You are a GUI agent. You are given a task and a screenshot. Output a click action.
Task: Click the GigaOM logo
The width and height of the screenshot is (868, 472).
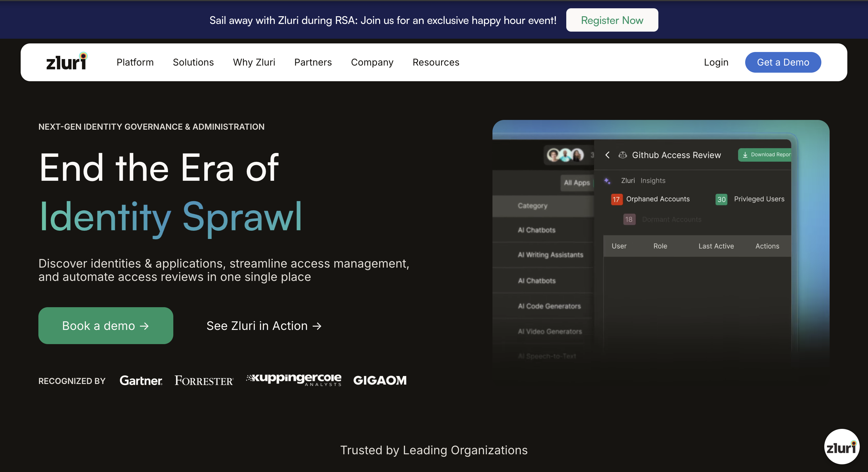pyautogui.click(x=380, y=380)
